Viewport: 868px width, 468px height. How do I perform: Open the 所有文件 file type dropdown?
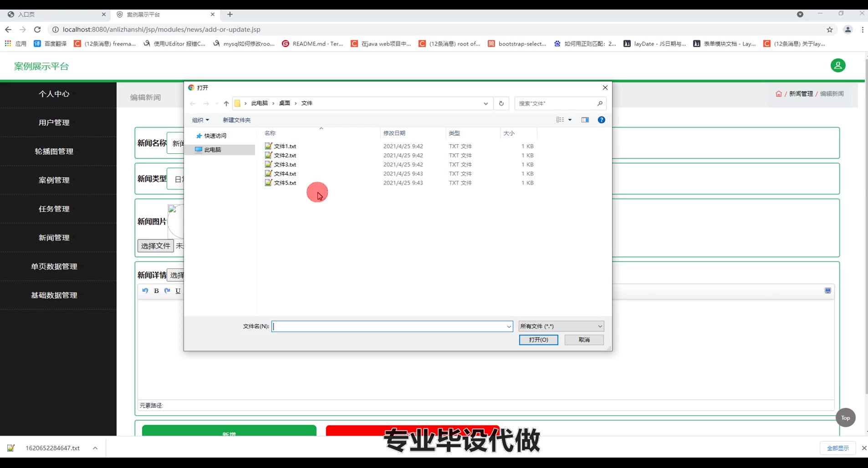(x=561, y=326)
